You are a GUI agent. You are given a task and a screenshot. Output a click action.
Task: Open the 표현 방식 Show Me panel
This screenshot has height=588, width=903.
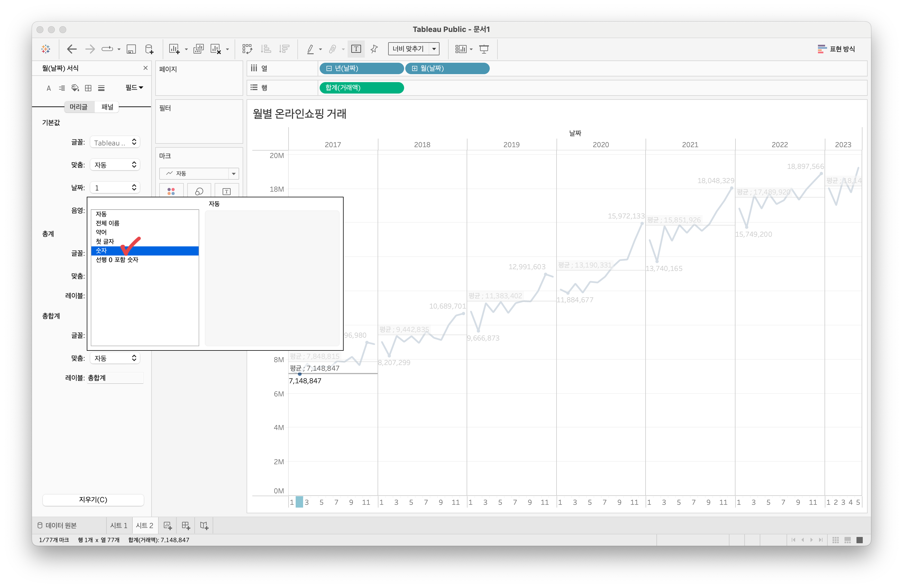[x=836, y=49]
